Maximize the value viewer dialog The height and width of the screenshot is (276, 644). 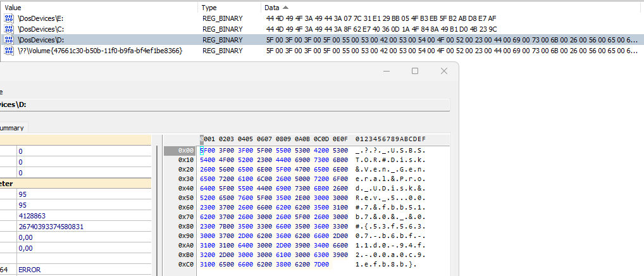[415, 71]
